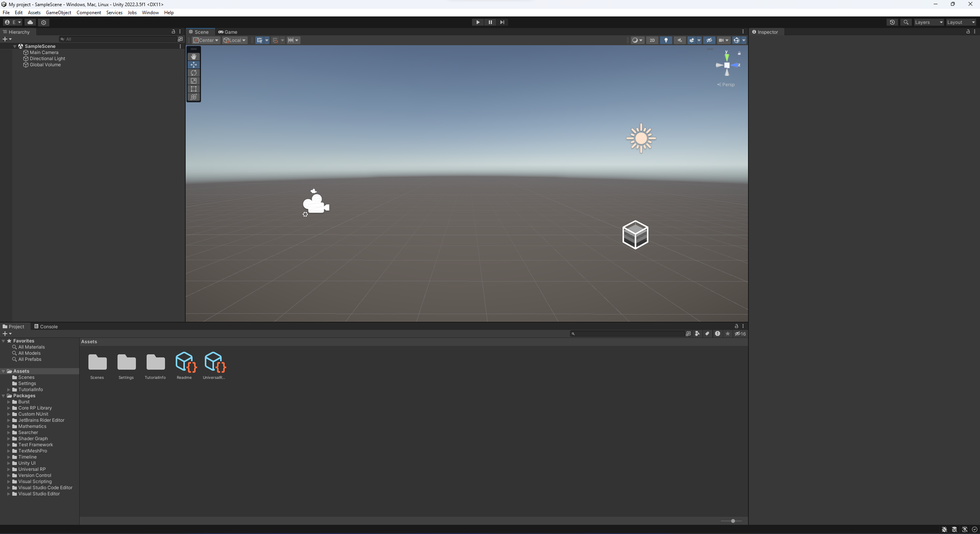
Task: Save search to favorites star icon
Action: point(728,334)
